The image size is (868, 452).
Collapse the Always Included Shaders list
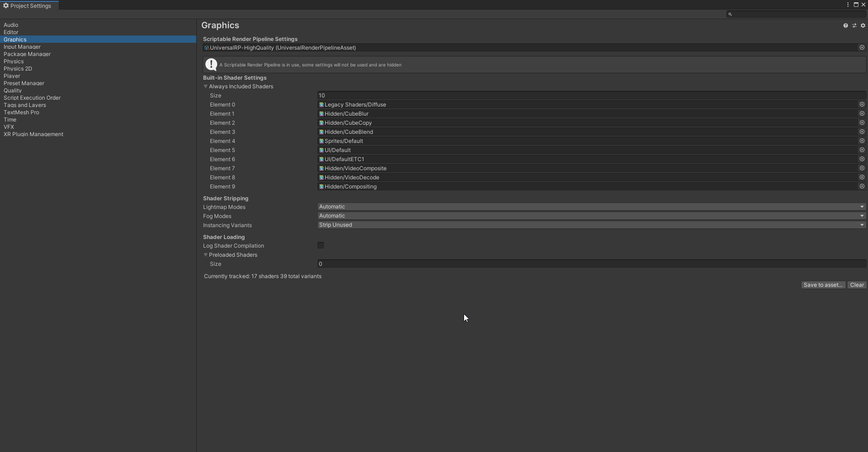[206, 86]
